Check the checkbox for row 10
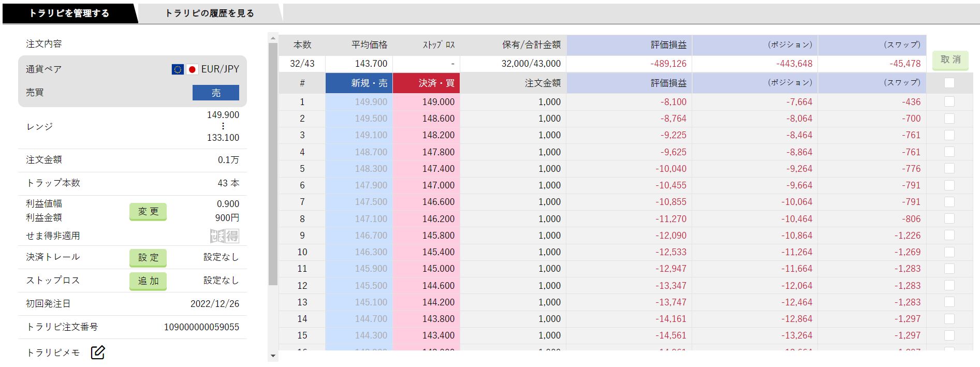 (x=949, y=252)
